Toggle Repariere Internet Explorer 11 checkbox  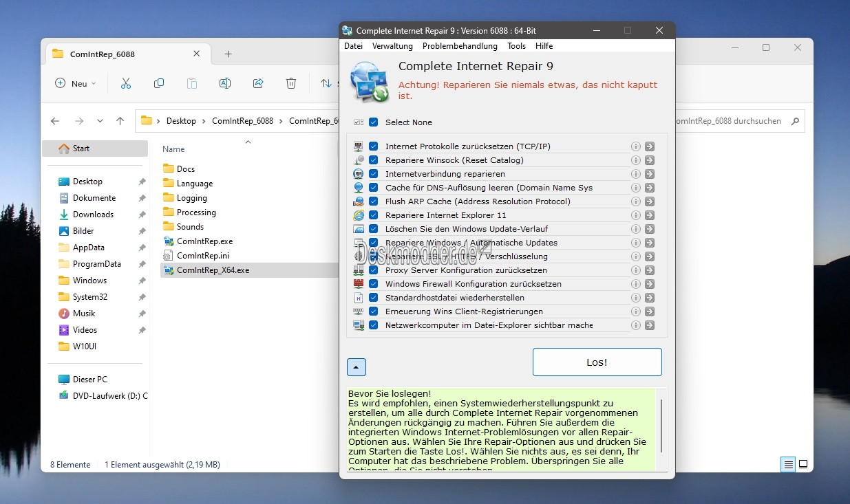(x=374, y=215)
